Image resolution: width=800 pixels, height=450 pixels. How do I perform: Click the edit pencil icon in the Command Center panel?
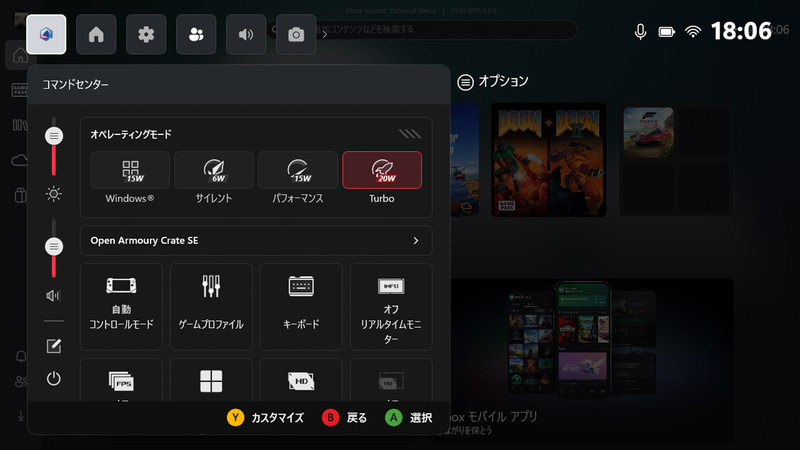54,346
